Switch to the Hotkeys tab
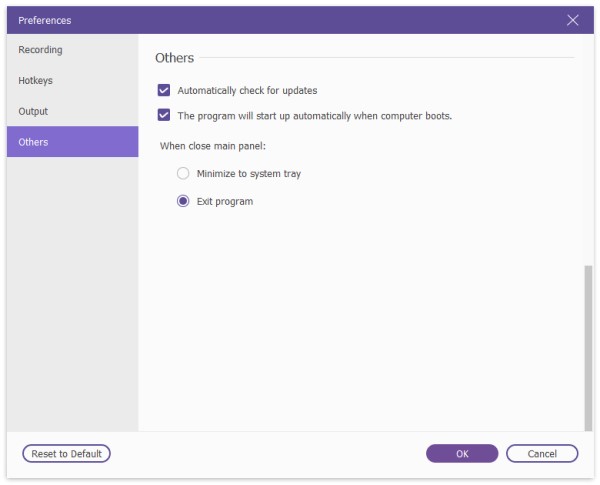600x485 pixels. pyautogui.click(x=36, y=80)
